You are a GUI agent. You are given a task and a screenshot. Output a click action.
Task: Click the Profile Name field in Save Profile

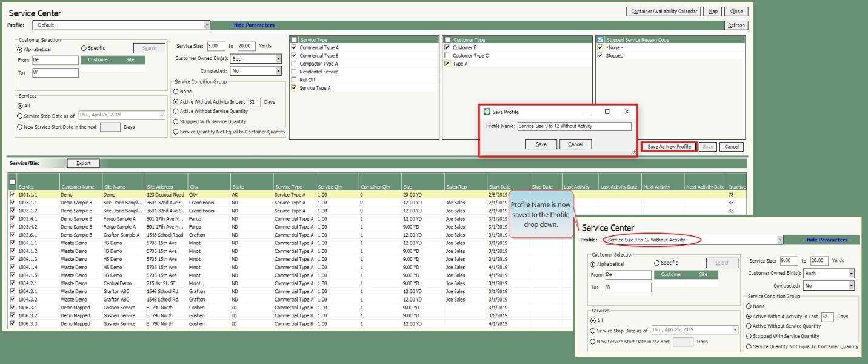click(x=573, y=126)
